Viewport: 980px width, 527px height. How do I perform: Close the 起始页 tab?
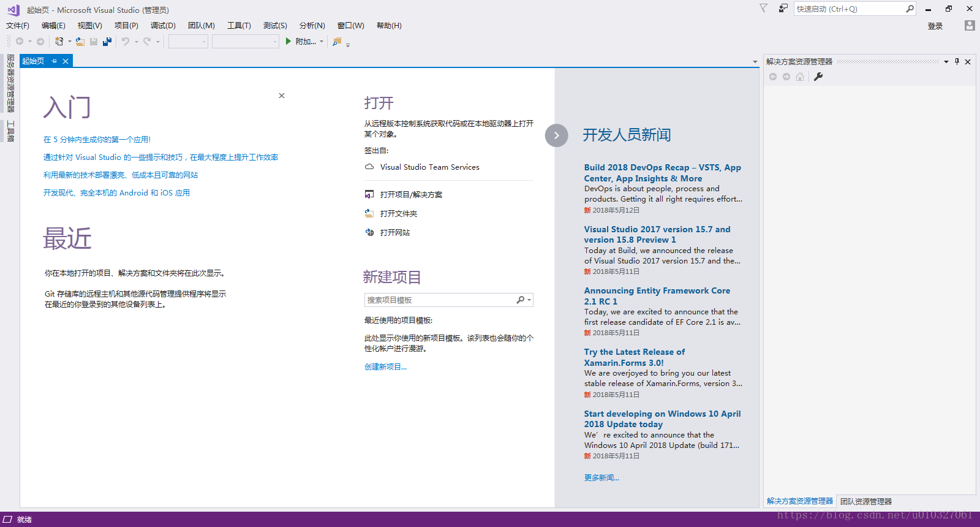66,61
